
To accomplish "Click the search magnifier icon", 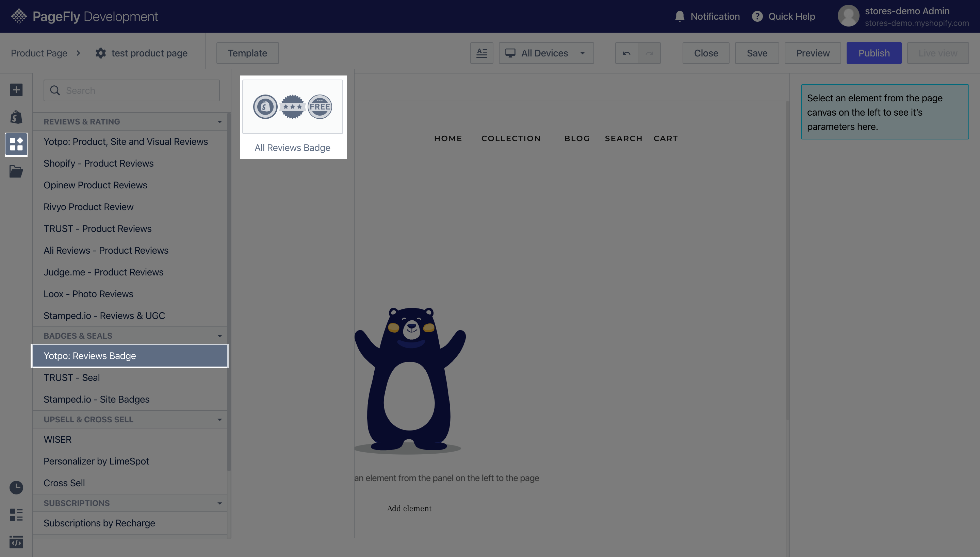I will click(x=55, y=90).
